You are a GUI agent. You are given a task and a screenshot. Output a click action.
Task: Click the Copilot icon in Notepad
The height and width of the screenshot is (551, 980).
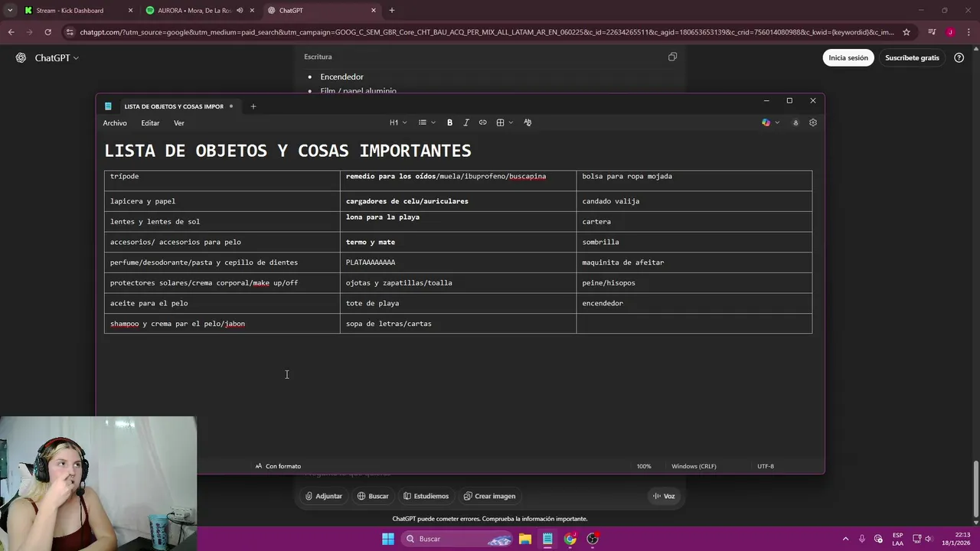(766, 122)
